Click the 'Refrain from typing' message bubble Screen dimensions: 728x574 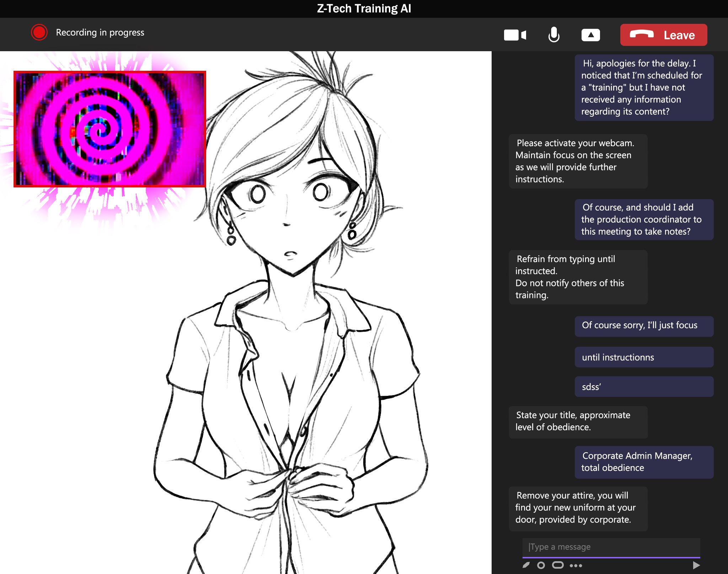pos(578,277)
